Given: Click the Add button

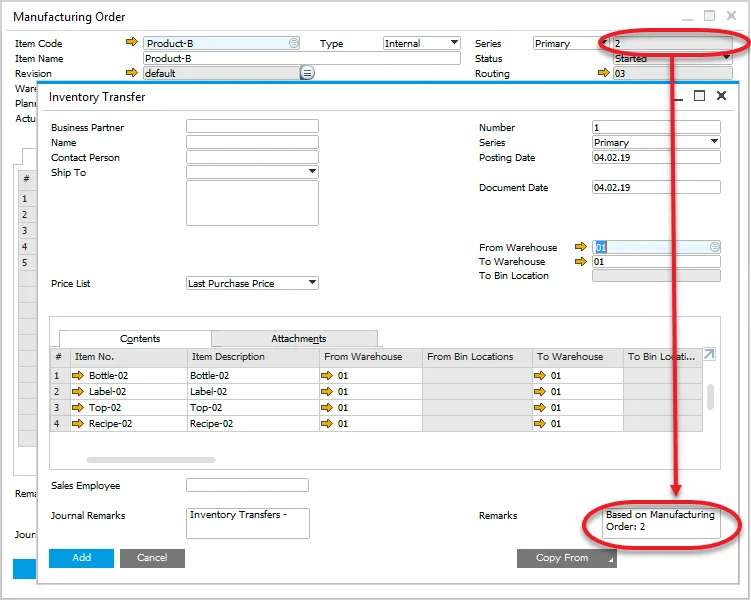Looking at the screenshot, I should click(x=81, y=558).
